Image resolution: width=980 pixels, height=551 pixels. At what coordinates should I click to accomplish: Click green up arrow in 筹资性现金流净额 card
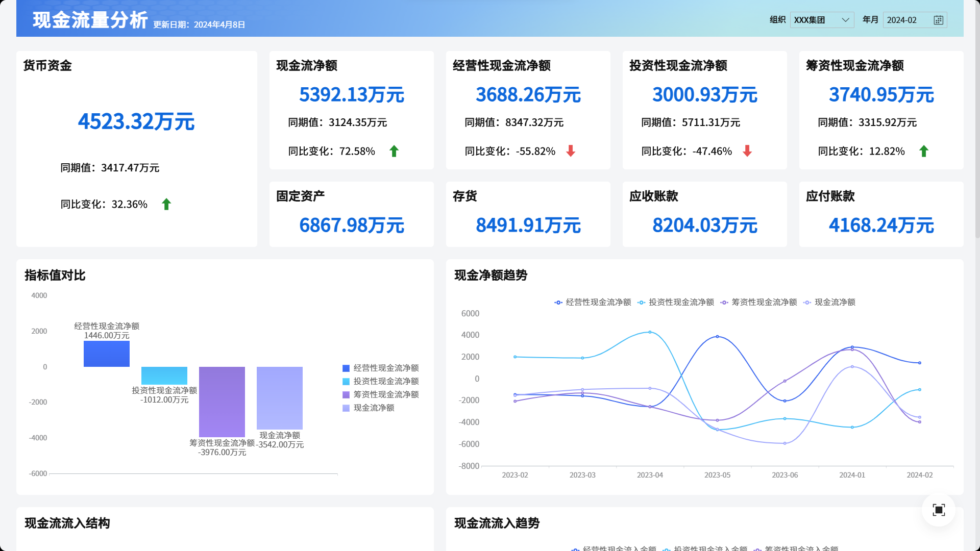pyautogui.click(x=923, y=151)
